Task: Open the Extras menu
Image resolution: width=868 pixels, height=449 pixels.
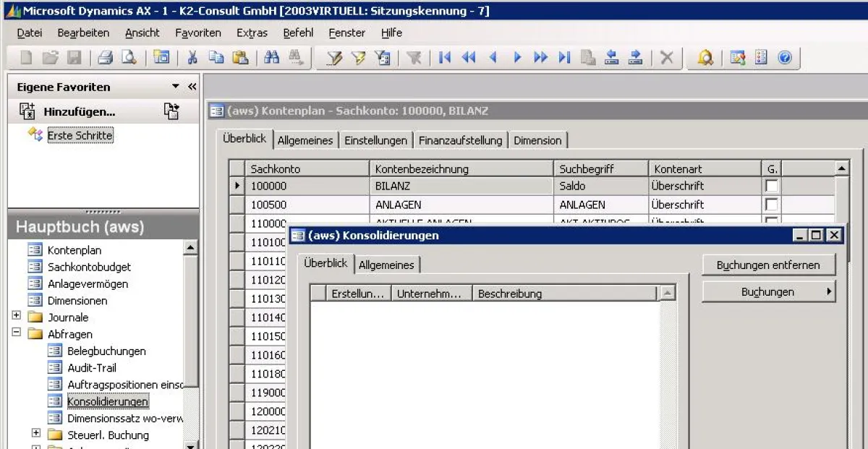Action: 252,33
